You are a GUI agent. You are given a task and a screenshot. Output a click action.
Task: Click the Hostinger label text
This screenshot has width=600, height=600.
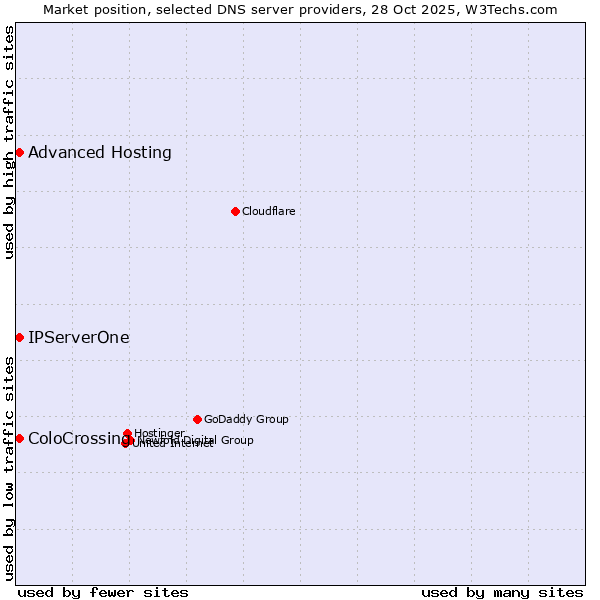(159, 433)
